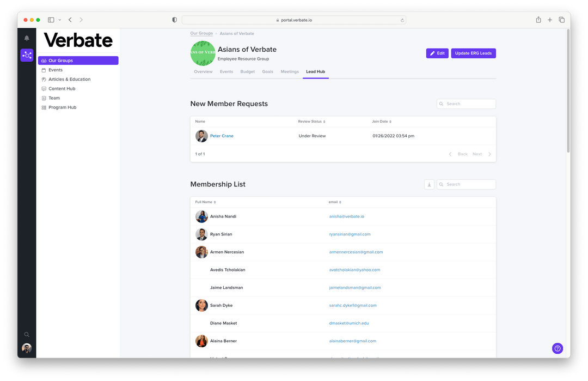Expand the Join Date sort arrows
The height and width of the screenshot is (381, 588).
click(391, 122)
